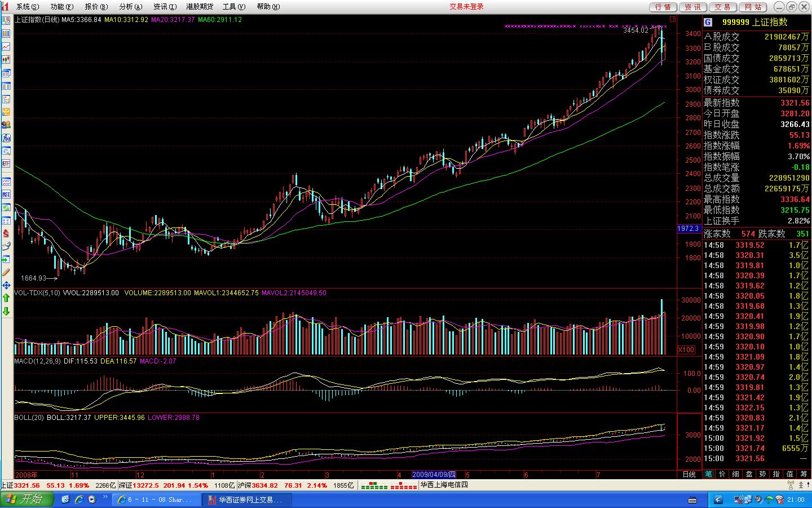
Task: Select the pencil drawing tool icon
Action: 6,273
